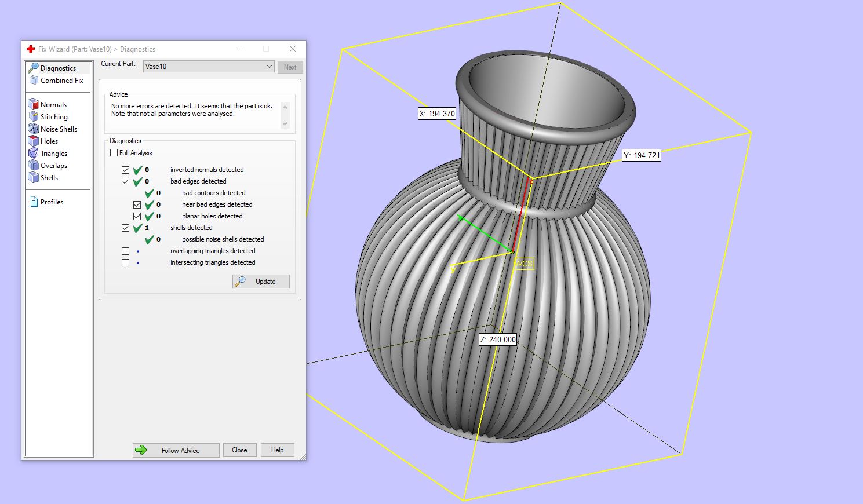Viewport: 863px width, 504px height.
Task: Uncheck inverted normals detected checkbox
Action: (x=126, y=170)
